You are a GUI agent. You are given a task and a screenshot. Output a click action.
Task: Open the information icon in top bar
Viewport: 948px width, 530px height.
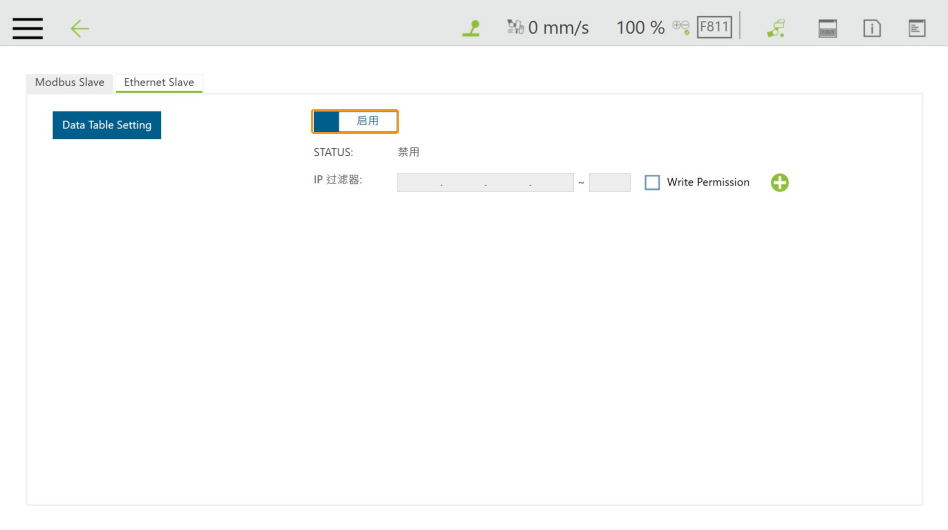click(872, 28)
